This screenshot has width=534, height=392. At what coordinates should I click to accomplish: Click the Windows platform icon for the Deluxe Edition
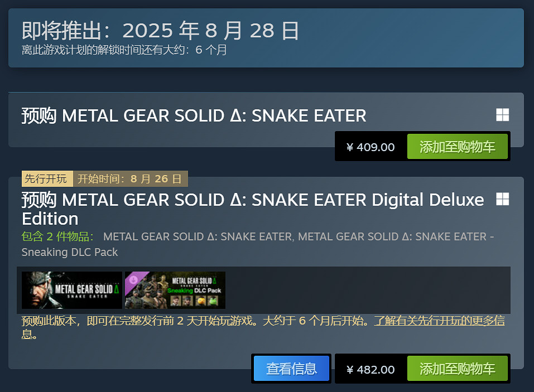pos(503,200)
